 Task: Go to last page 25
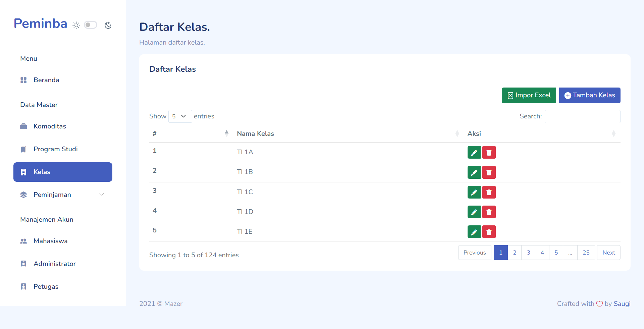[586, 253]
